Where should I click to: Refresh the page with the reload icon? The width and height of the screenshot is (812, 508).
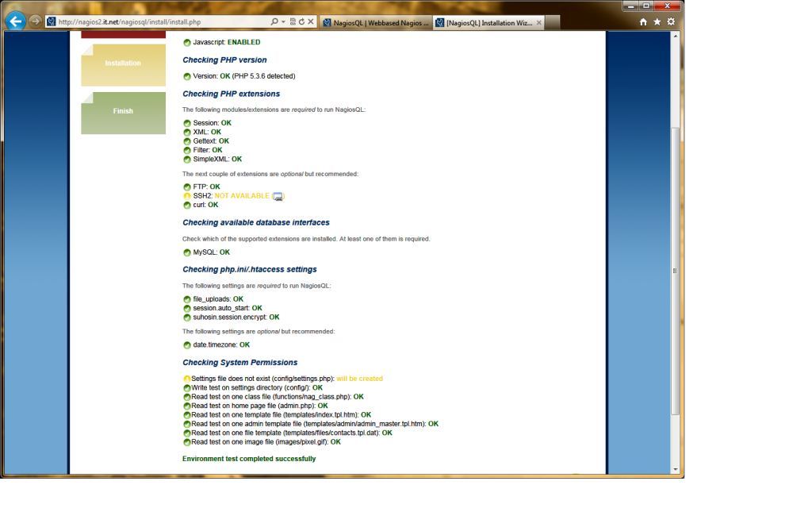(301, 21)
